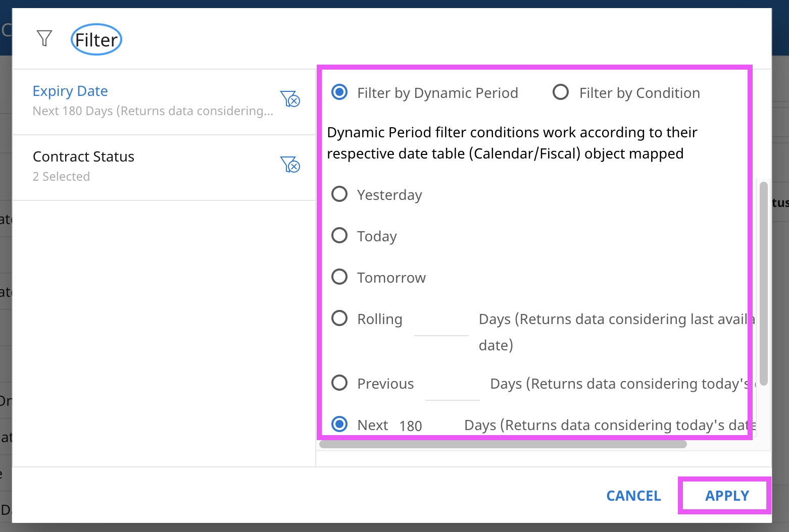789x532 pixels.
Task: Select Filter by Dynamic Period radio
Action: click(339, 92)
